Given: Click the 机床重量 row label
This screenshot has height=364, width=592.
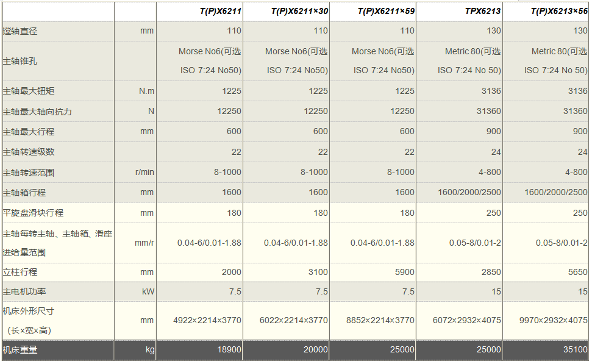Looking at the screenshot, I should [20, 350].
